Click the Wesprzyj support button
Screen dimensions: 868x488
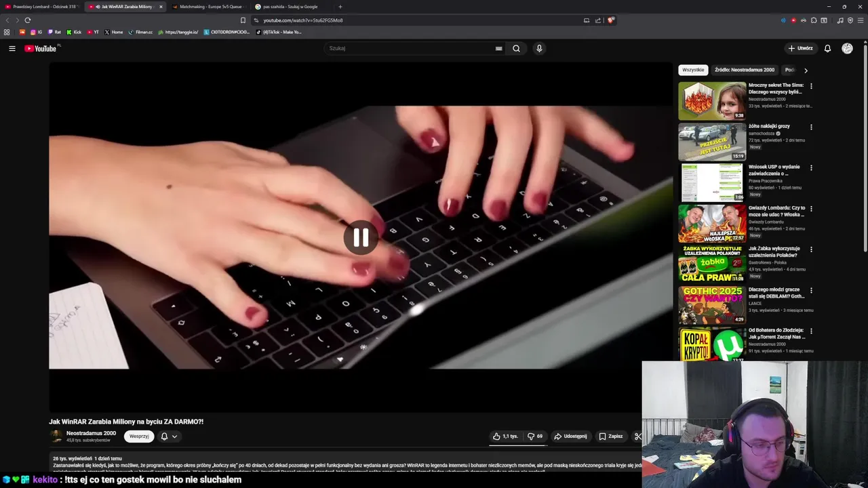pyautogui.click(x=139, y=436)
